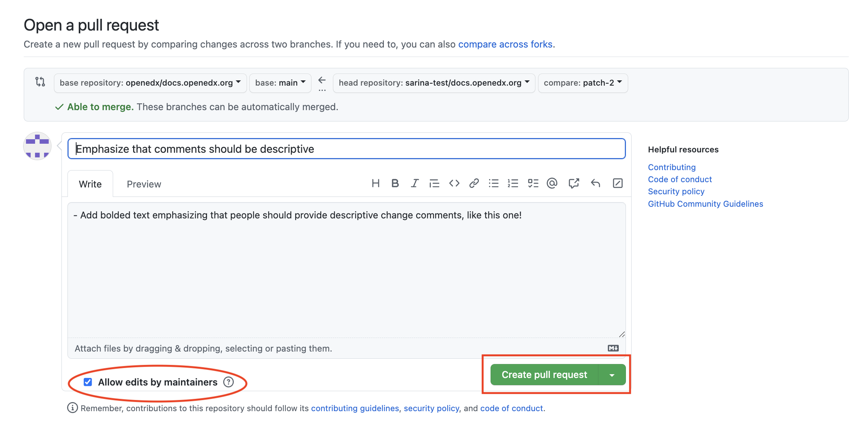Click into the pull request title field
The height and width of the screenshot is (427, 868).
pos(346,149)
